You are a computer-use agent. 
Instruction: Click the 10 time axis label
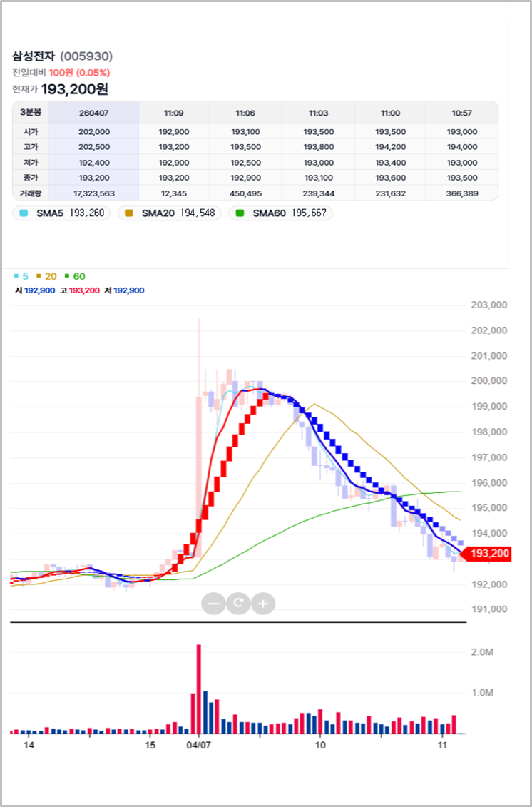320,745
